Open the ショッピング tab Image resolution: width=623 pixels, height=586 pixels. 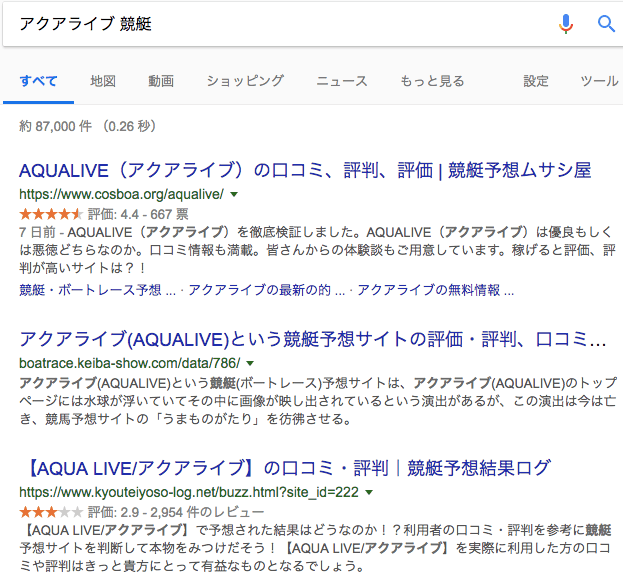coord(245,81)
